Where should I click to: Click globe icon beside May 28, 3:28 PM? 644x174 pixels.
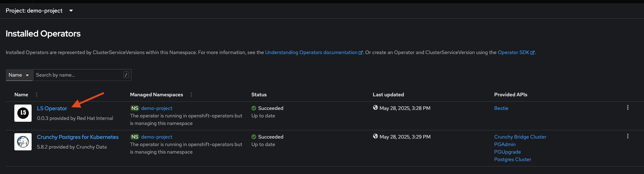[x=375, y=108]
